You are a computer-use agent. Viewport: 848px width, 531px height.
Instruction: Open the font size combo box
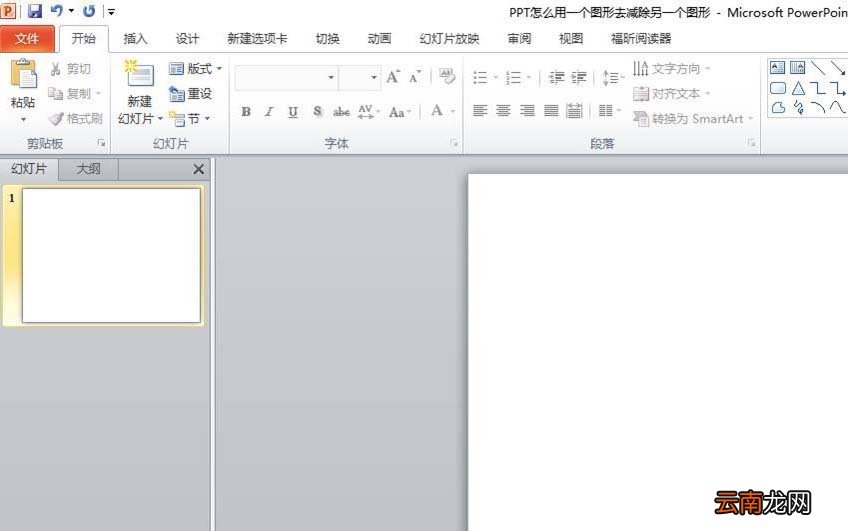coord(360,78)
